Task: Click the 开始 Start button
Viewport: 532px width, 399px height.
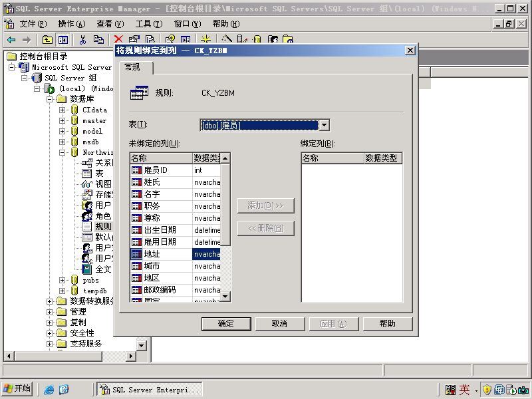Action: [x=17, y=388]
